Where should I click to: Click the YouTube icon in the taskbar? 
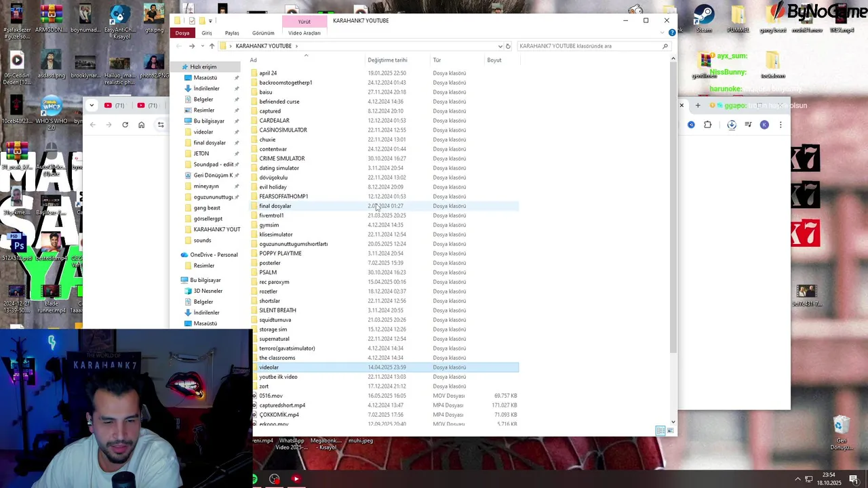click(296, 479)
